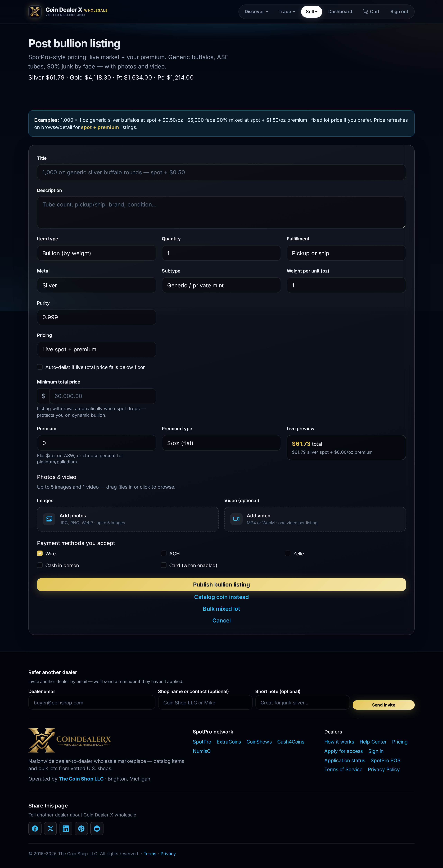Open the Item type dropdown
The width and height of the screenshot is (443, 868).
click(x=96, y=253)
